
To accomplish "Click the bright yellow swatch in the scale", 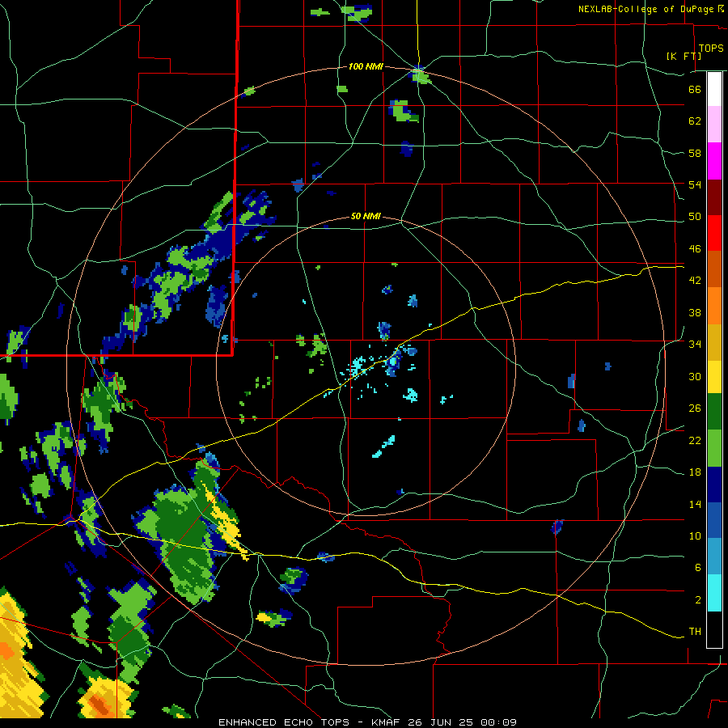I will point(714,377).
